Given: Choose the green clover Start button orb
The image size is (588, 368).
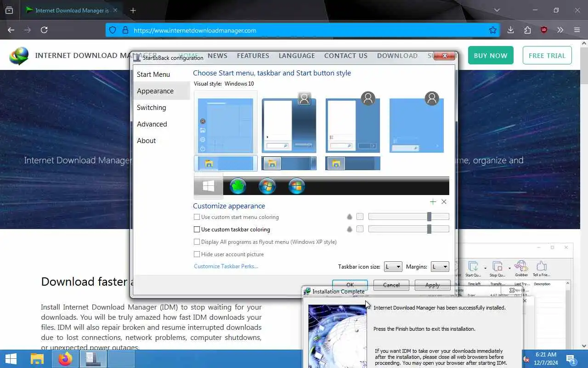Looking at the screenshot, I should 238,186.
